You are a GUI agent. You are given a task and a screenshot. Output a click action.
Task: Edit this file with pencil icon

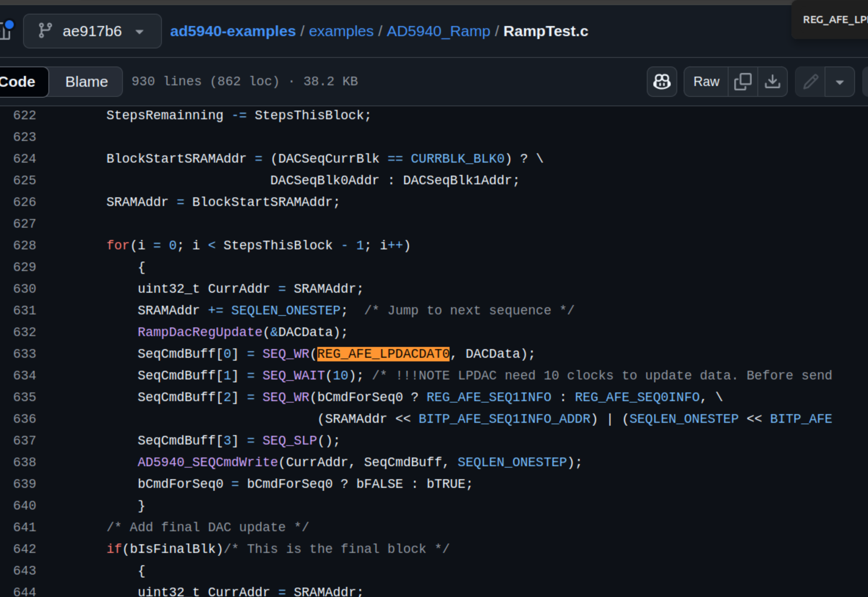tap(811, 82)
